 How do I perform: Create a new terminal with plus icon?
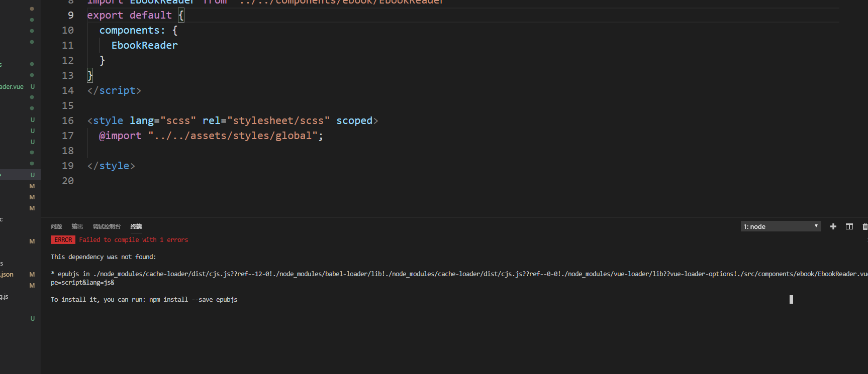(x=833, y=226)
